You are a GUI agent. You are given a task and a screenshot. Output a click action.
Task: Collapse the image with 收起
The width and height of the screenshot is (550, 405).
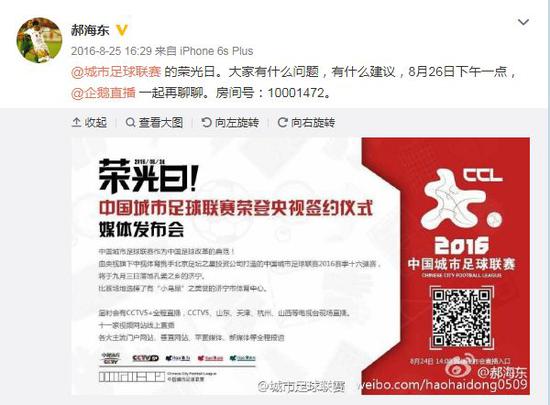(89, 122)
